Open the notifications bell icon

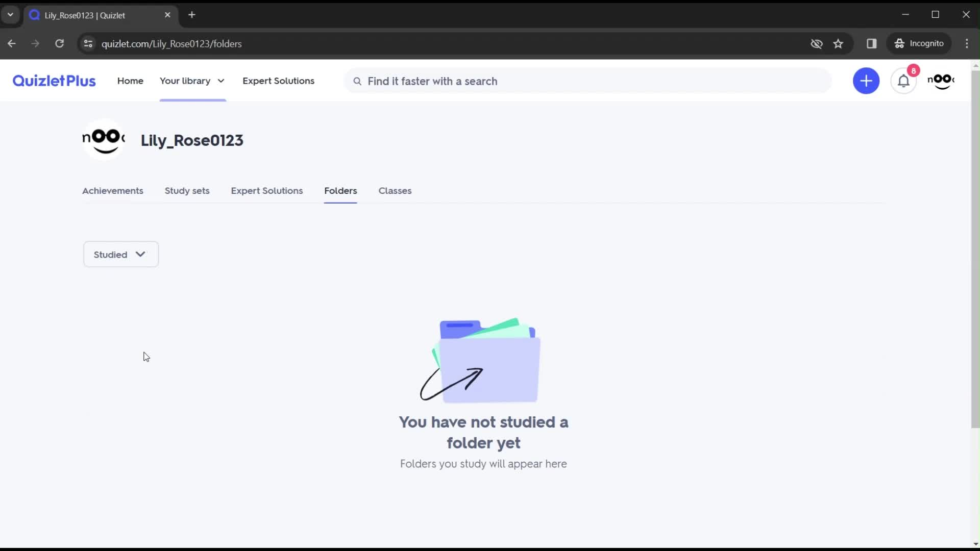[x=904, y=80]
